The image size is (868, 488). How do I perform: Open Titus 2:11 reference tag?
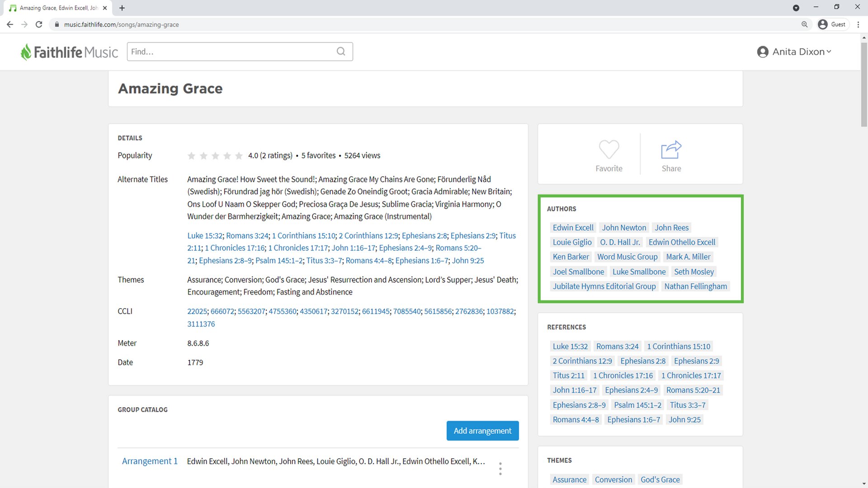tap(568, 375)
